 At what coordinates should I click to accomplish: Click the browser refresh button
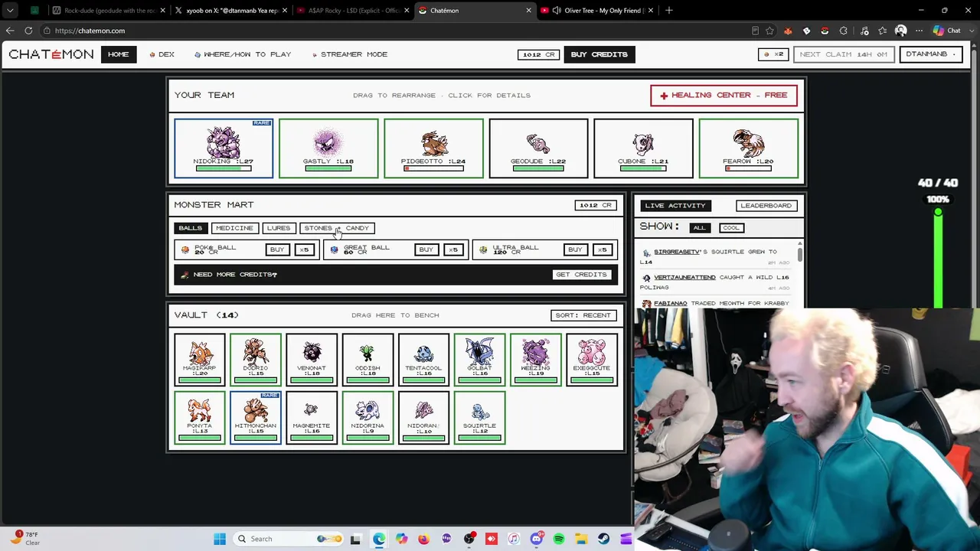28,31
